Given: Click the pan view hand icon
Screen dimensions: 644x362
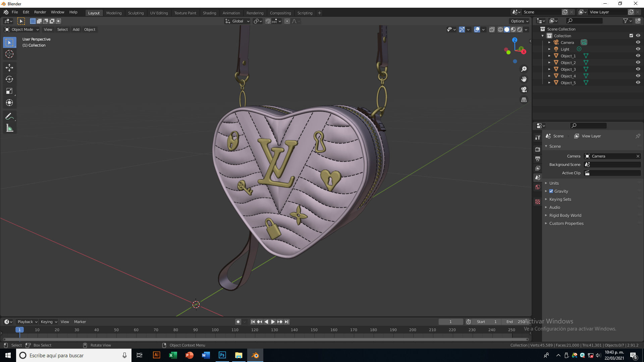Looking at the screenshot, I should click(x=524, y=79).
